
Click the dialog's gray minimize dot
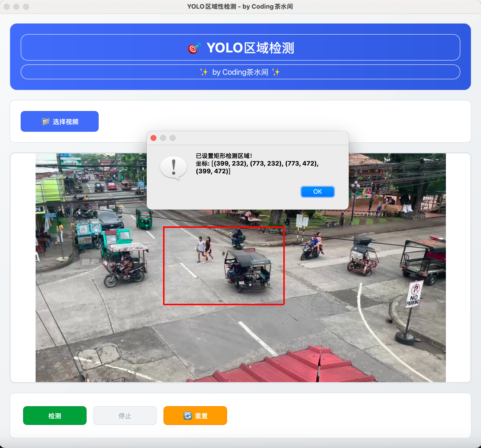(163, 138)
